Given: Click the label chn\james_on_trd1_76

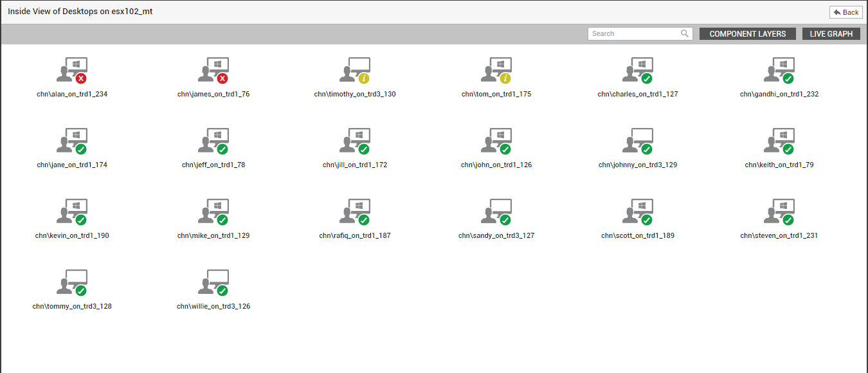Looking at the screenshot, I should pyautogui.click(x=213, y=94).
